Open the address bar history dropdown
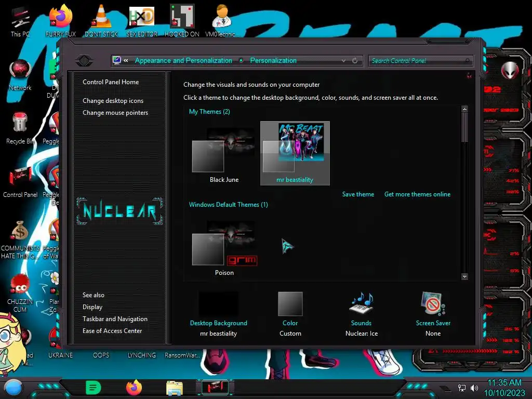Image resolution: width=532 pixels, height=399 pixels. click(344, 61)
